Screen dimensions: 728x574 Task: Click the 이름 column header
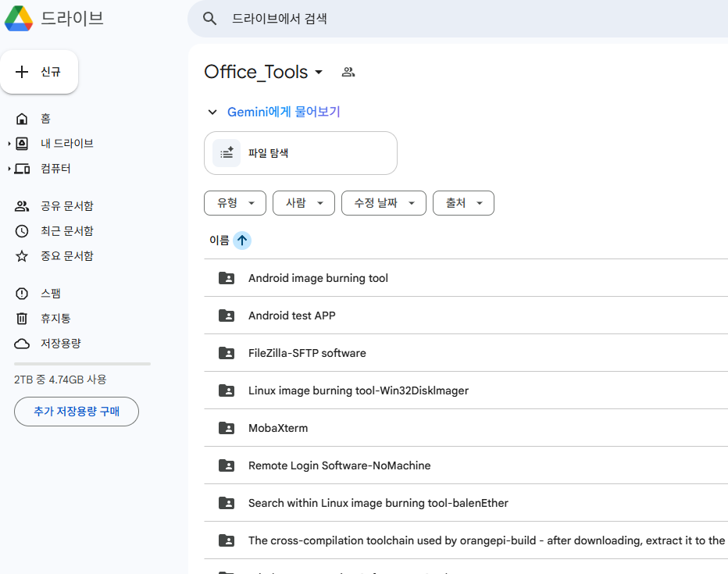tap(219, 241)
